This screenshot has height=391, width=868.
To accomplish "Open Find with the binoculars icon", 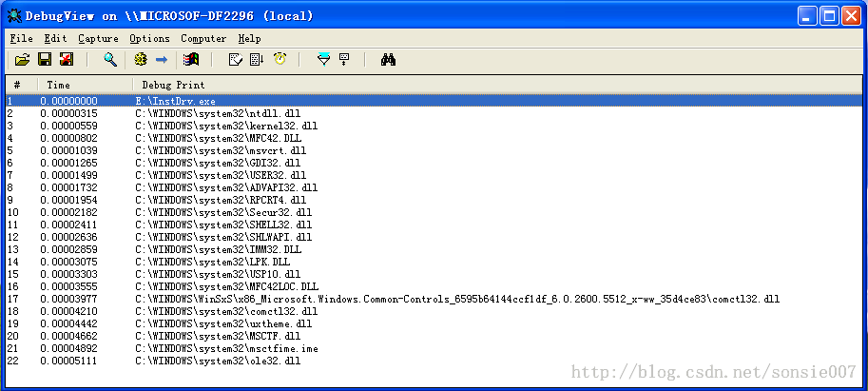I will (x=388, y=59).
